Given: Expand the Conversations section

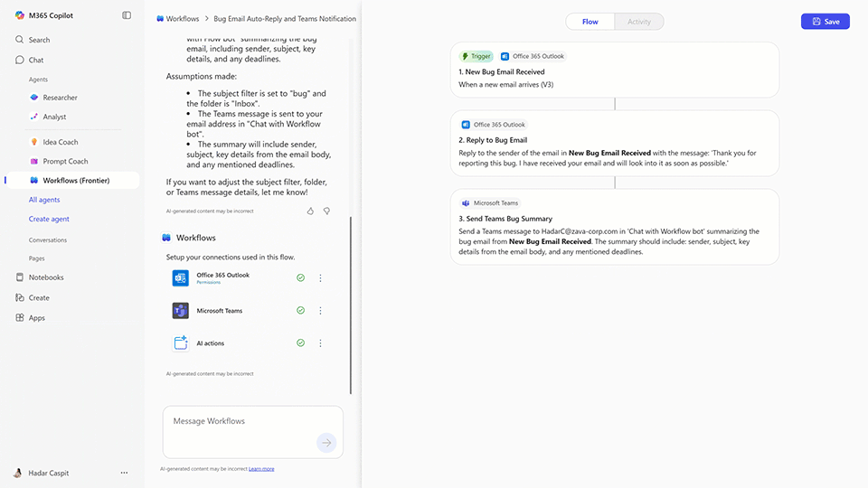Looking at the screenshot, I should click(48, 240).
